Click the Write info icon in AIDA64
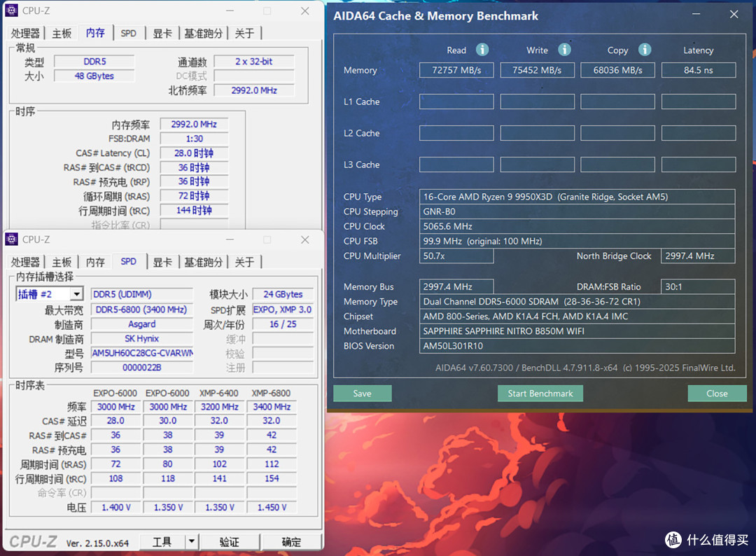This screenshot has height=556, width=756. click(x=564, y=50)
